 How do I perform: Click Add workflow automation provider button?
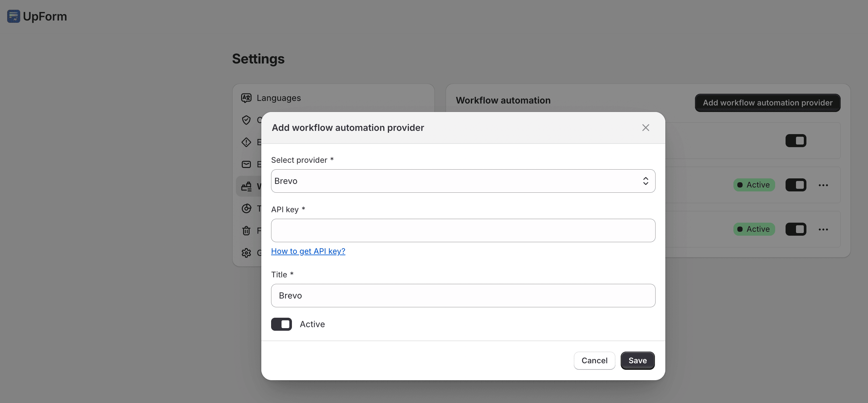[x=767, y=103]
